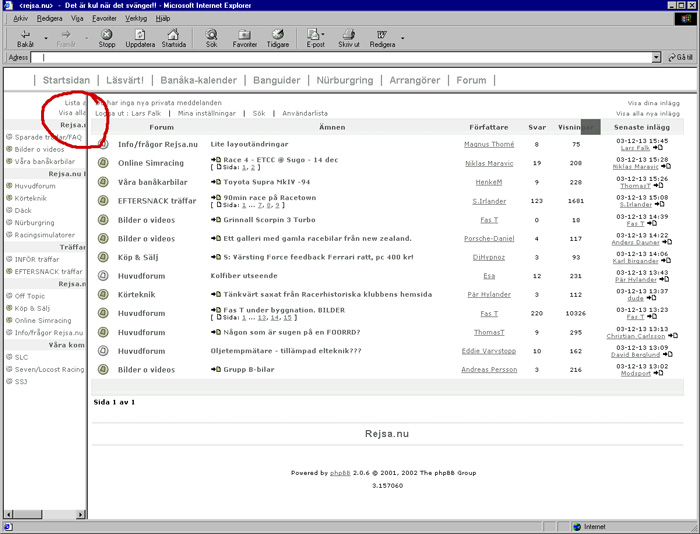Open Startsidan in site navigation
700x534 pixels.
click(x=66, y=80)
